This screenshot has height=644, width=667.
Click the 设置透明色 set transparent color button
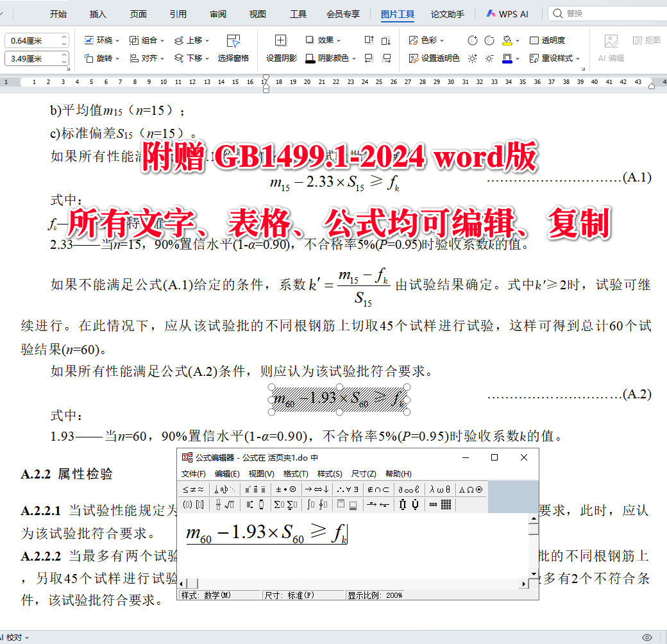pos(434,58)
